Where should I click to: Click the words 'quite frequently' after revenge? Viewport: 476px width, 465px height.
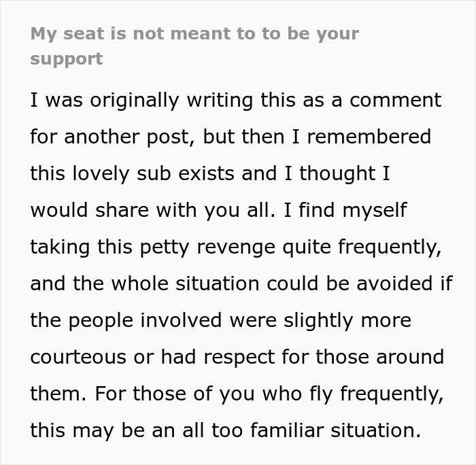pyautogui.click(x=362, y=247)
